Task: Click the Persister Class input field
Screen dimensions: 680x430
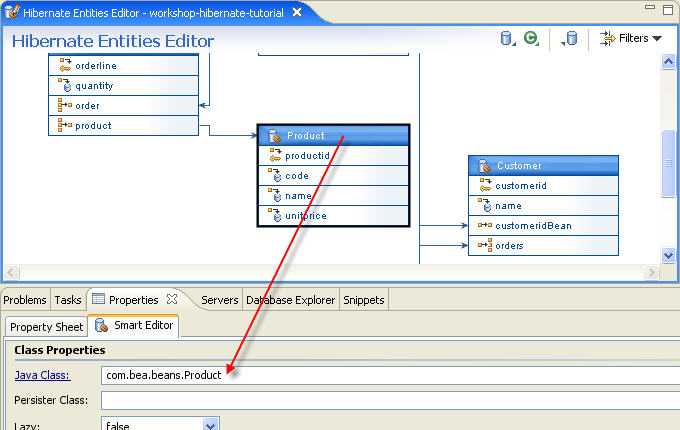Action: coord(390,401)
